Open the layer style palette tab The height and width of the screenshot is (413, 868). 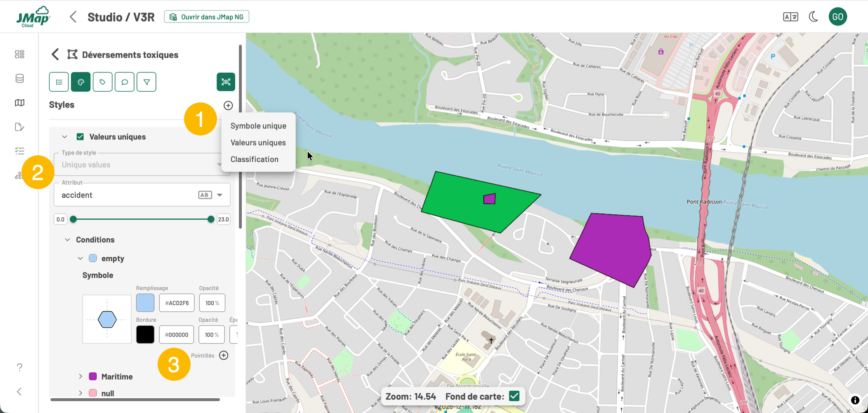tap(81, 82)
